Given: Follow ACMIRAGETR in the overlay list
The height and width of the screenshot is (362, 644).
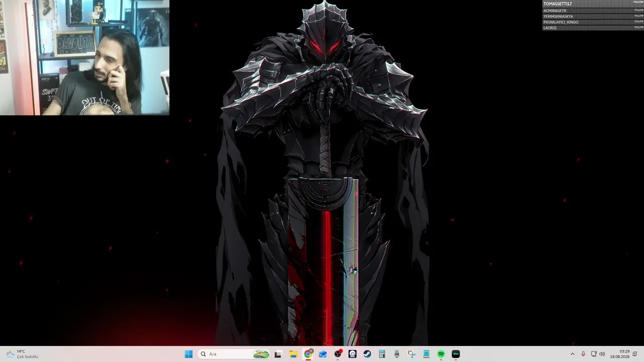Looking at the screenshot, I should (638, 10).
